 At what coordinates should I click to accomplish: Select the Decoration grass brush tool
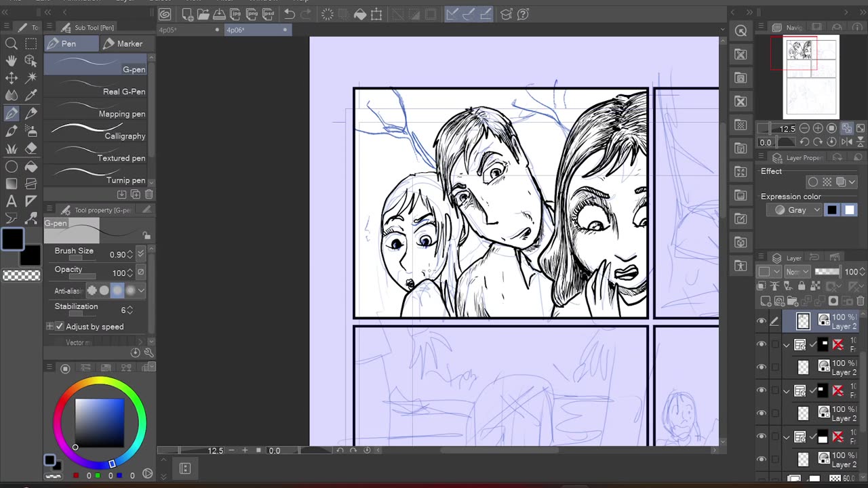point(12,148)
